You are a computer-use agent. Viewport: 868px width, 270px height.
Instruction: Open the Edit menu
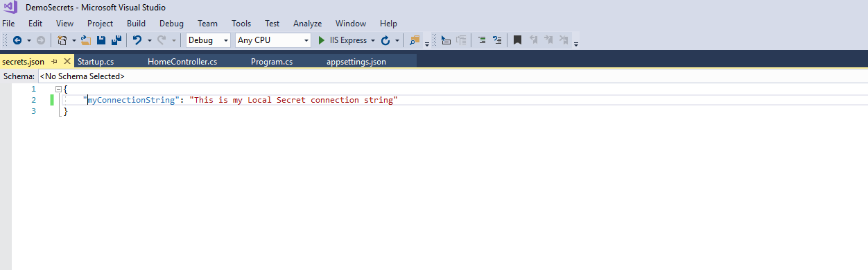[35, 23]
